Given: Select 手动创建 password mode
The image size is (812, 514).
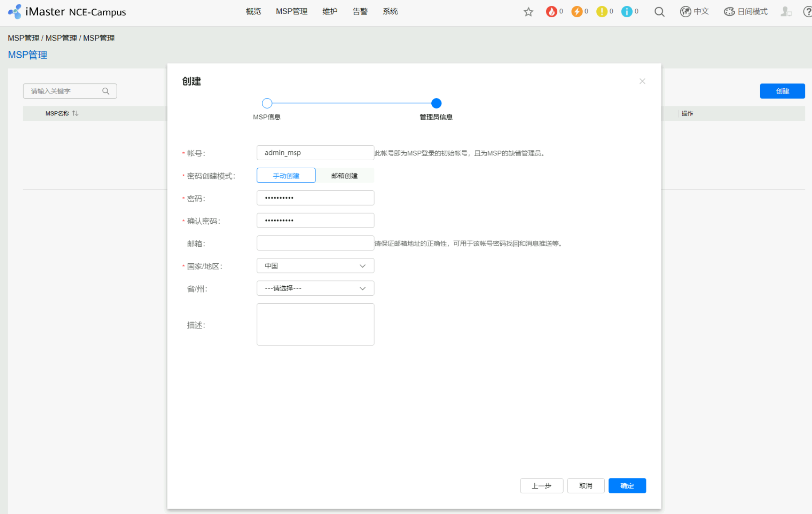Looking at the screenshot, I should click(286, 176).
